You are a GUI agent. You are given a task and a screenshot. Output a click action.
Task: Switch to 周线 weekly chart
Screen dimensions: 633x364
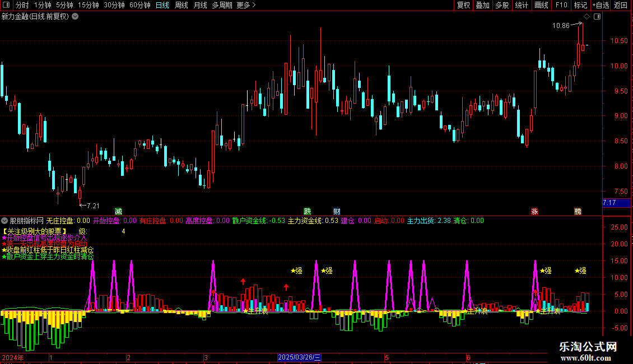coord(181,5)
